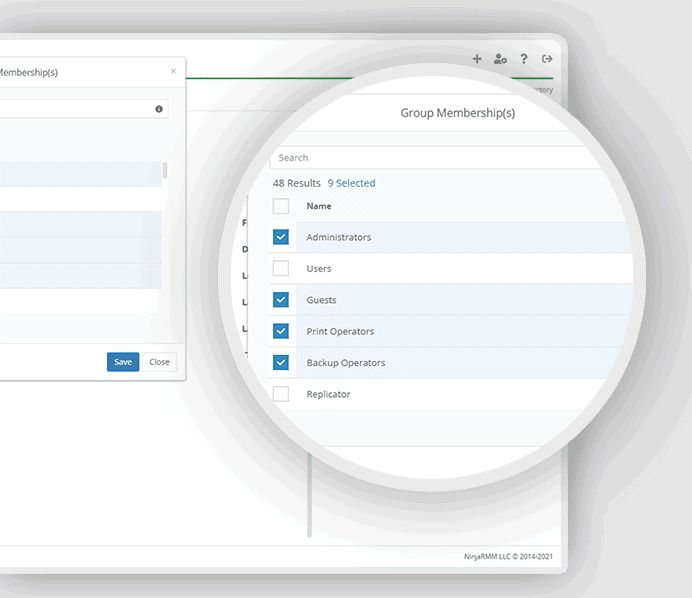Check the Replicator checkbox
This screenshot has width=692, height=598.
pyautogui.click(x=281, y=394)
